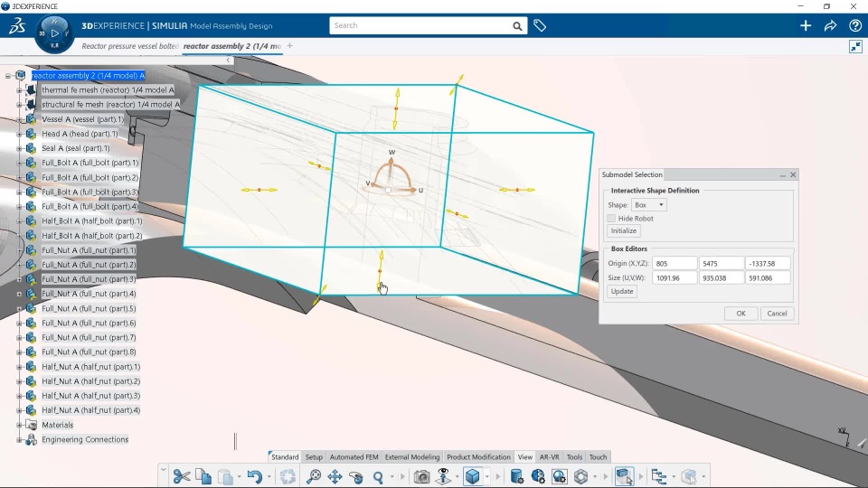The width and height of the screenshot is (868, 488).
Task: Click the Initialize button
Action: click(623, 230)
